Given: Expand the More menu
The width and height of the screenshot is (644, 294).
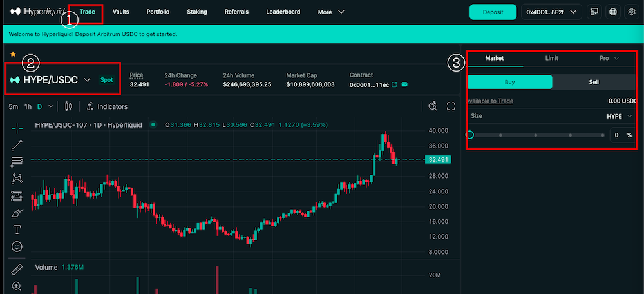Looking at the screenshot, I should click(330, 12).
